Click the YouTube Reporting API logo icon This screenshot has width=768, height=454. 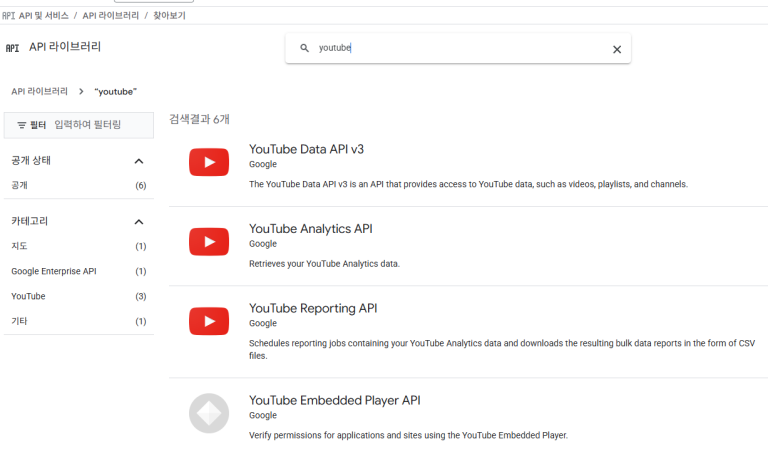[x=209, y=321]
